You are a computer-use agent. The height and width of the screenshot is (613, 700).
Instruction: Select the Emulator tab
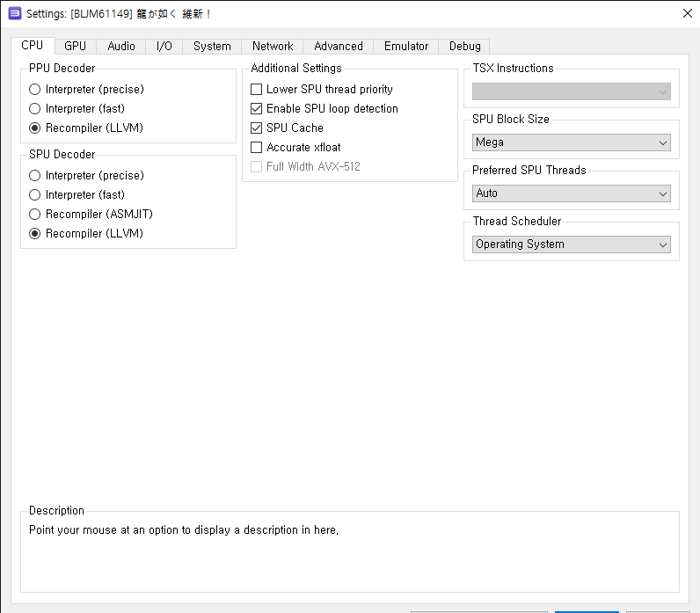(x=405, y=46)
